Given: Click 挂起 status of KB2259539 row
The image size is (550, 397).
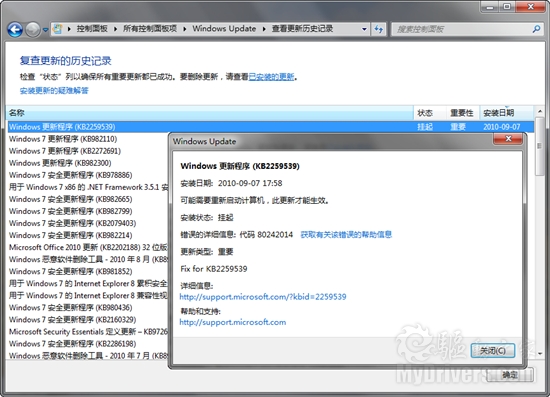Looking at the screenshot, I should (425, 127).
